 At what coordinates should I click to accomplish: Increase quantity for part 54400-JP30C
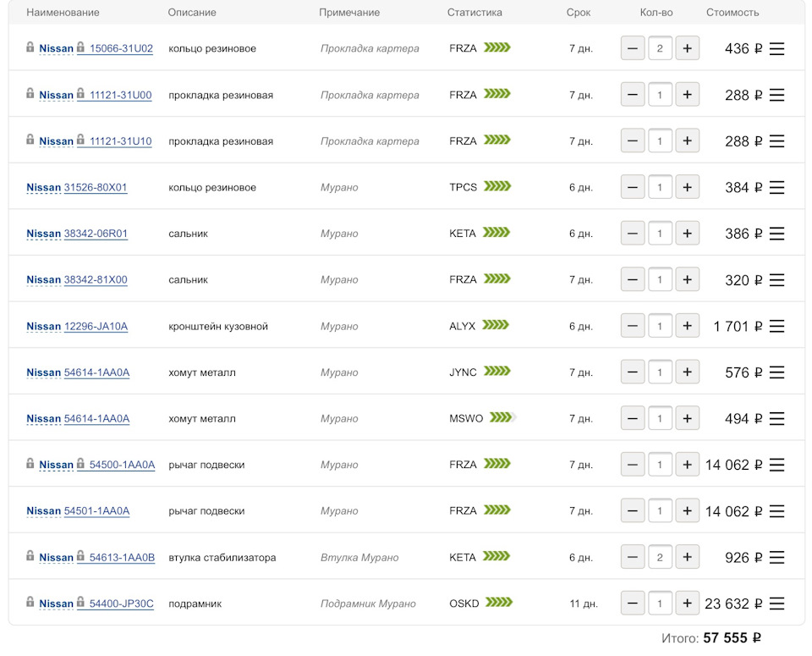click(x=687, y=604)
